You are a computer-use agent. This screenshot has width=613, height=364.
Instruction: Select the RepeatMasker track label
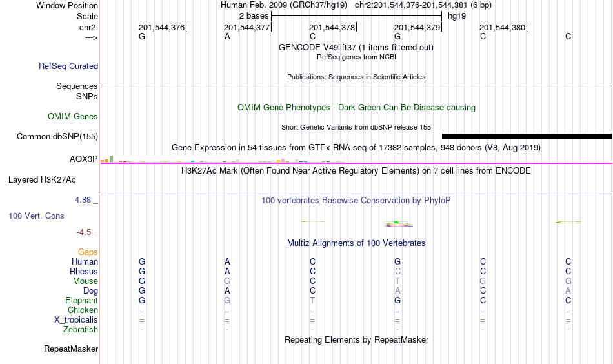[71, 349]
